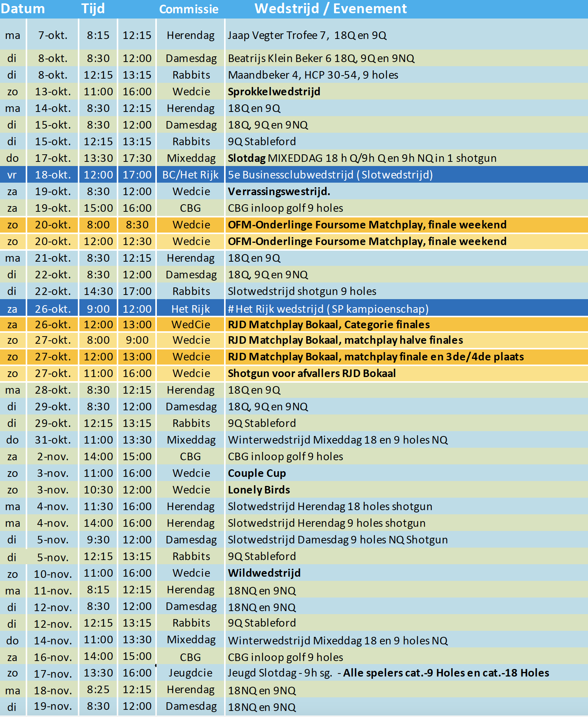Image resolution: width=588 pixels, height=717 pixels.
Task: Click '8:15' start time on 11-nov.
Action: coord(98,590)
